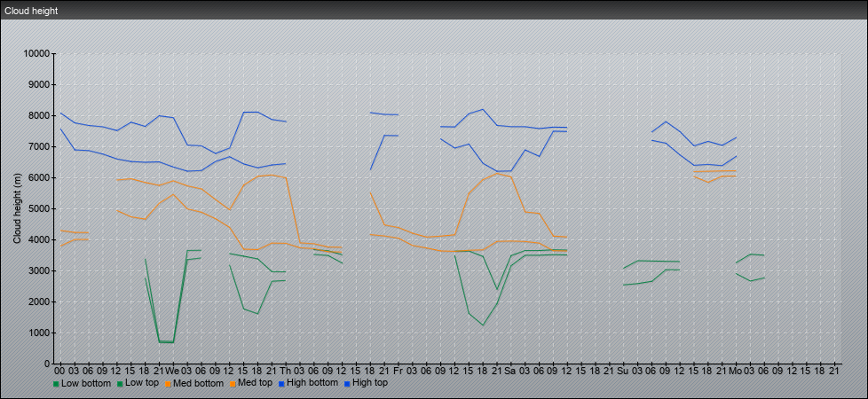
Task: Click the orange swatch beside Med top
Action: pyautogui.click(x=233, y=384)
